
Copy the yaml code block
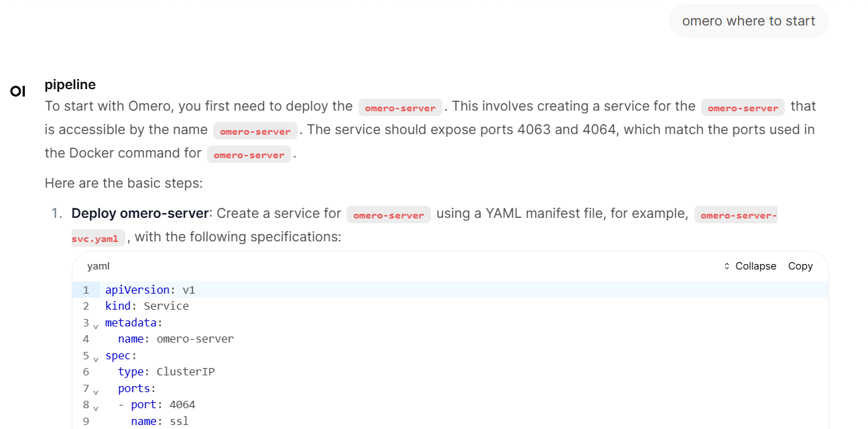click(x=800, y=266)
